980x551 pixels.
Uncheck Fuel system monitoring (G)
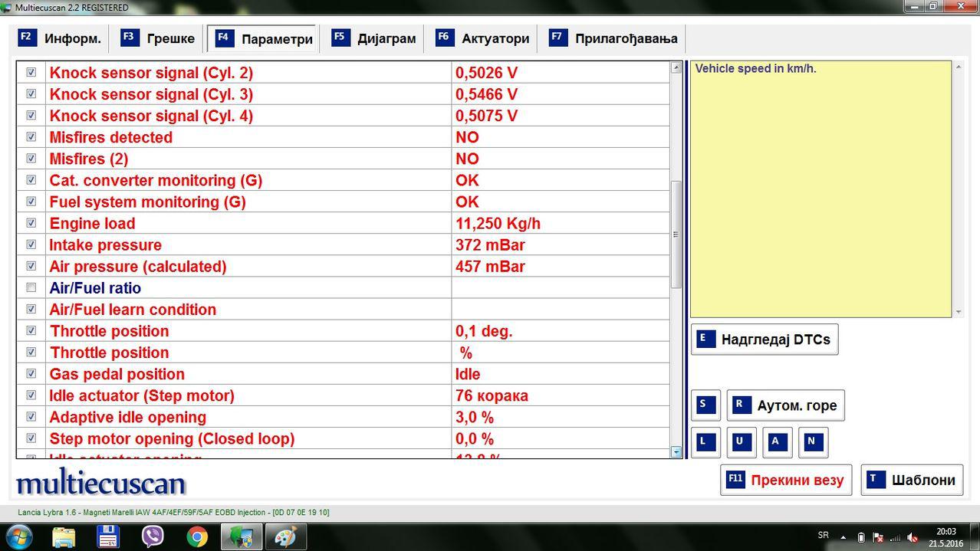click(31, 201)
